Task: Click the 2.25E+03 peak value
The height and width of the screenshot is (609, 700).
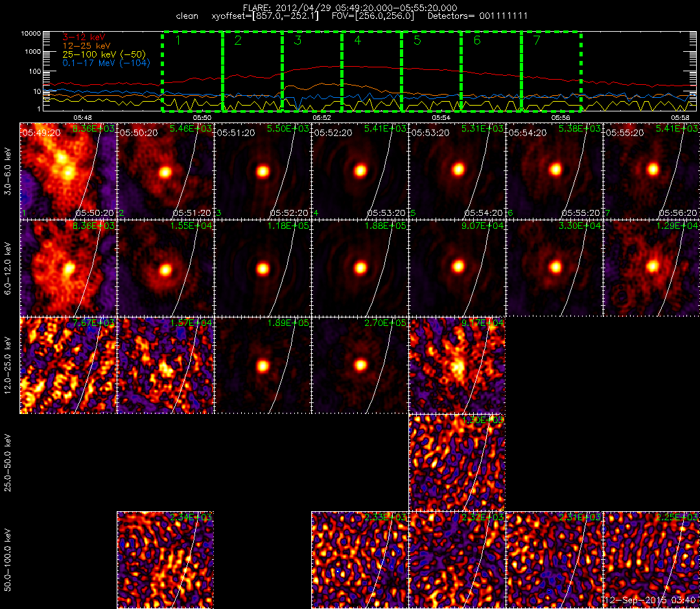Action: tap(677, 518)
